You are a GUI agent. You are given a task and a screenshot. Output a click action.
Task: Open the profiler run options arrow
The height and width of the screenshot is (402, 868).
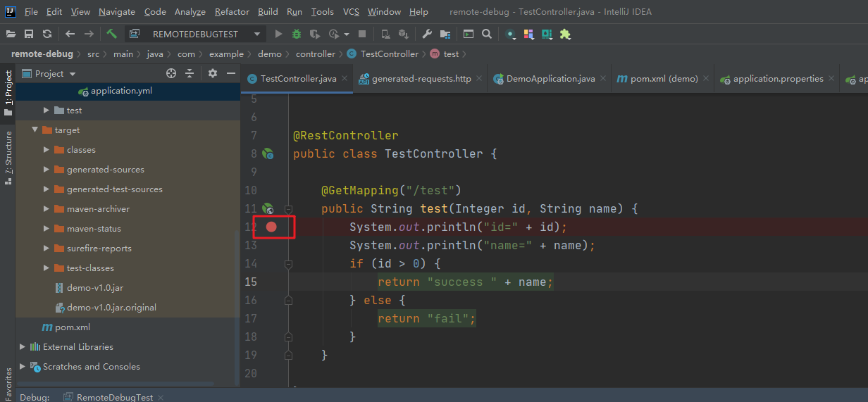pyautogui.click(x=347, y=34)
